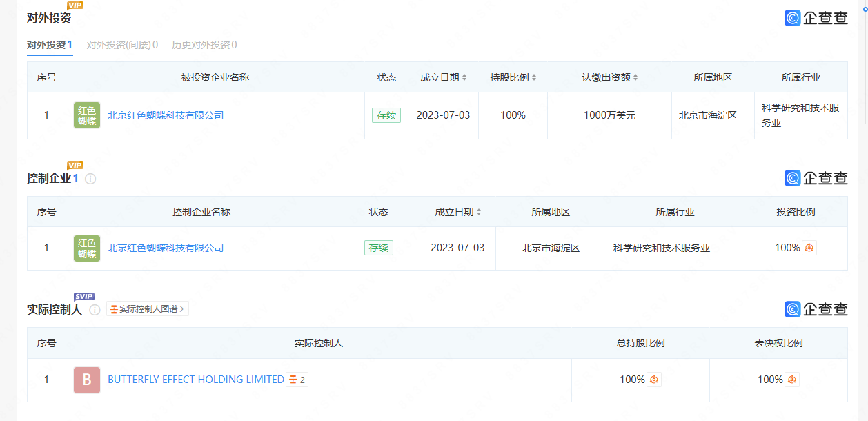Click the 红色蝴蝶 company logo in 对外投资 table
This screenshot has width=868, height=421.
pos(87,115)
